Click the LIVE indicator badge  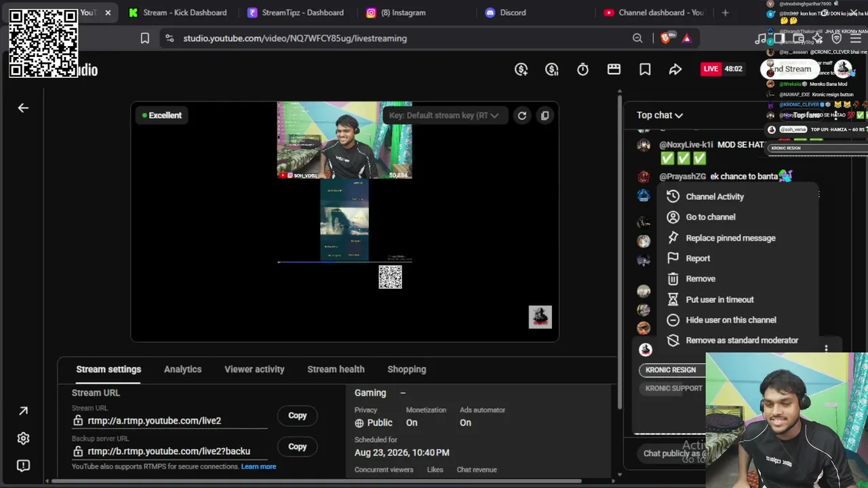[x=711, y=69]
